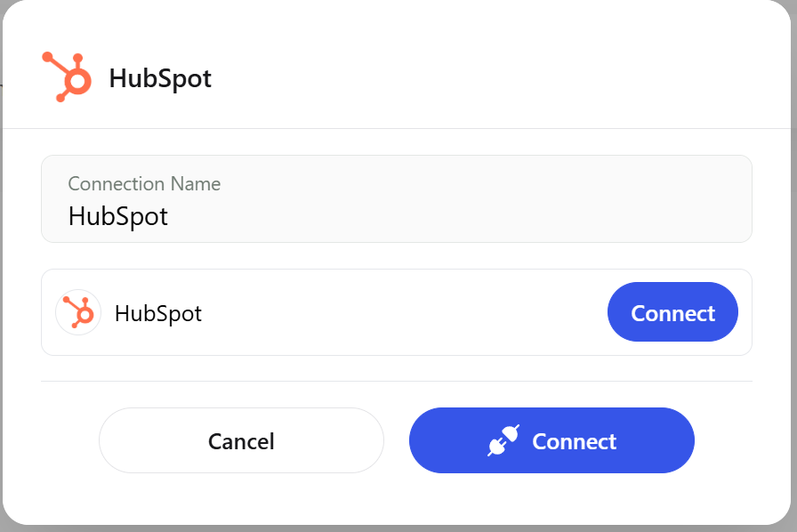Image resolution: width=797 pixels, height=532 pixels.
Task: Click the divider line above Cancel button
Action: [397, 381]
